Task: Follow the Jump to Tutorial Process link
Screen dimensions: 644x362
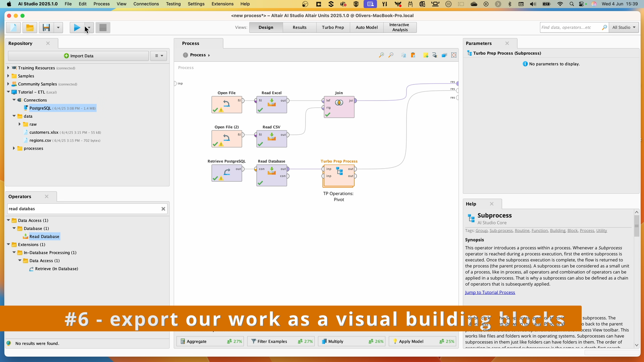Action: 490,292
